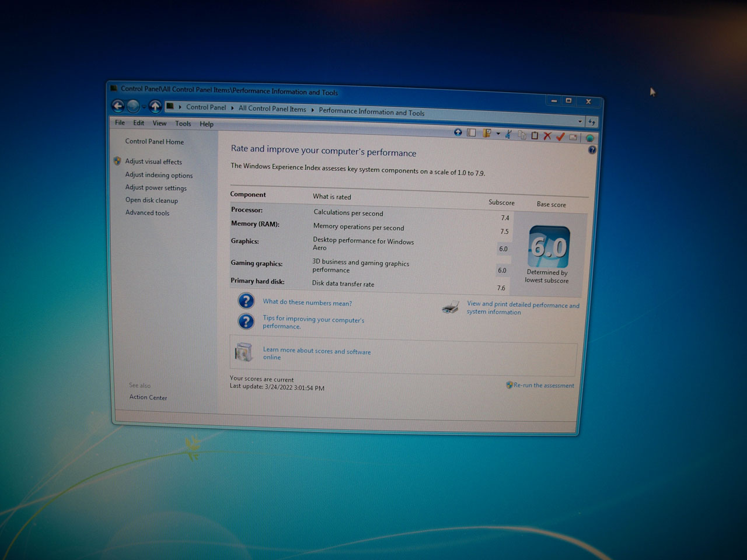Click the Control Panel icon in the address bar
This screenshot has width=747, height=560.
coord(170,106)
